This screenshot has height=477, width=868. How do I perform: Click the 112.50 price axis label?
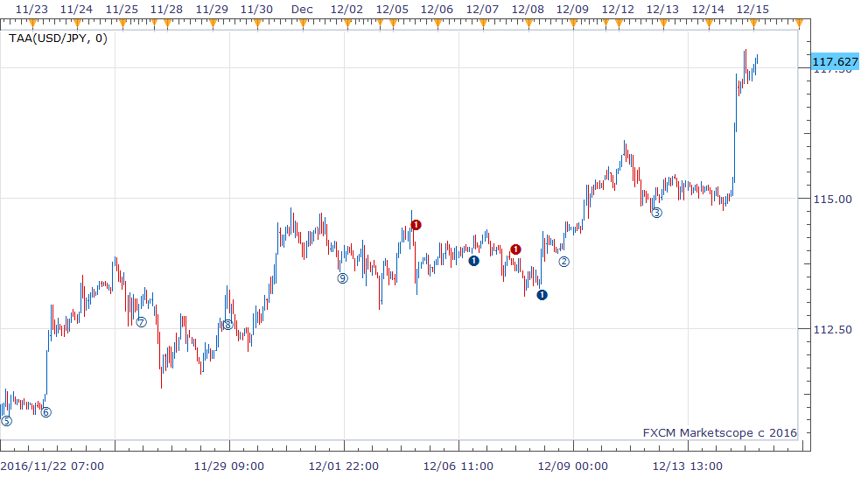click(832, 330)
